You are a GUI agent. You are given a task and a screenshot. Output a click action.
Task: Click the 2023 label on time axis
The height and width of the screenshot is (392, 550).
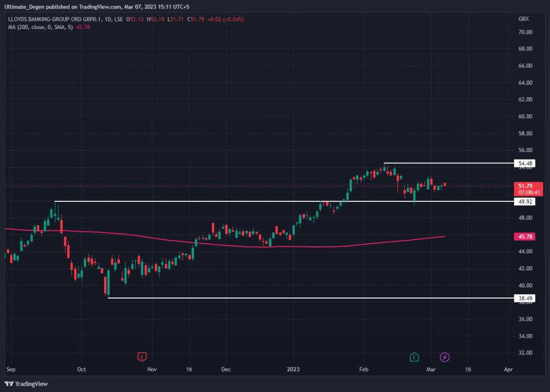[293, 369]
